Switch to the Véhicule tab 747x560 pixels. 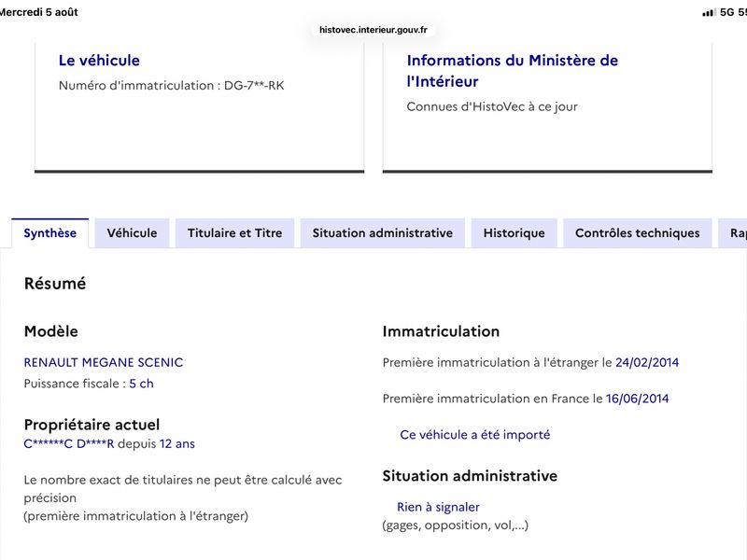click(x=132, y=232)
